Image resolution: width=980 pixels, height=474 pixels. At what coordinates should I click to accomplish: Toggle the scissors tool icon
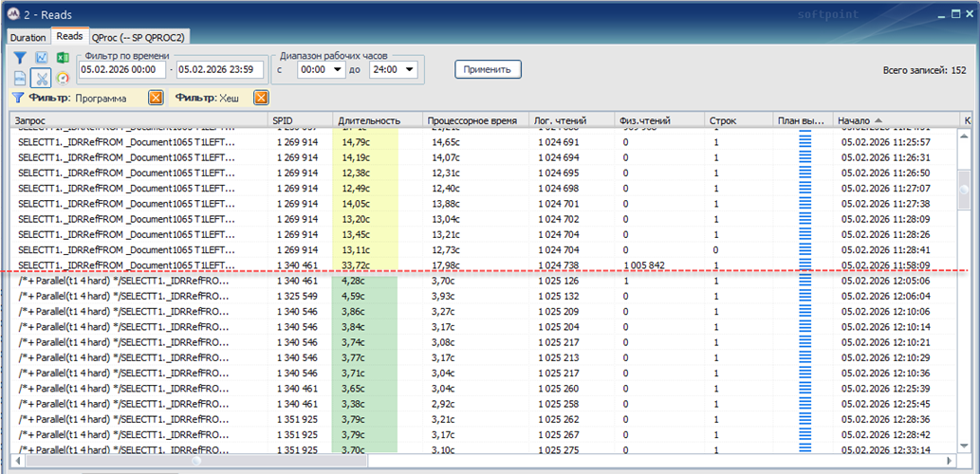42,78
